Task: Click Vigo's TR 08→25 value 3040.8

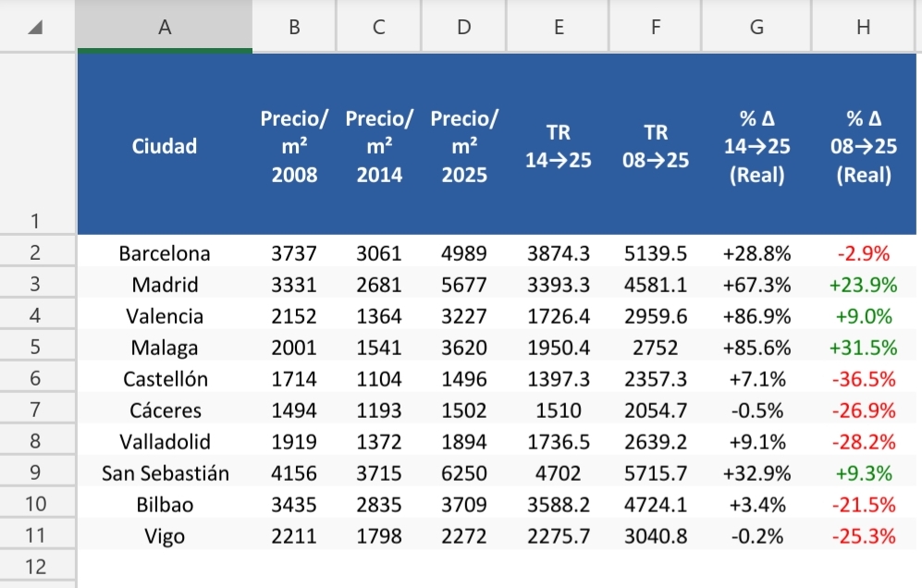Action: [x=656, y=536]
